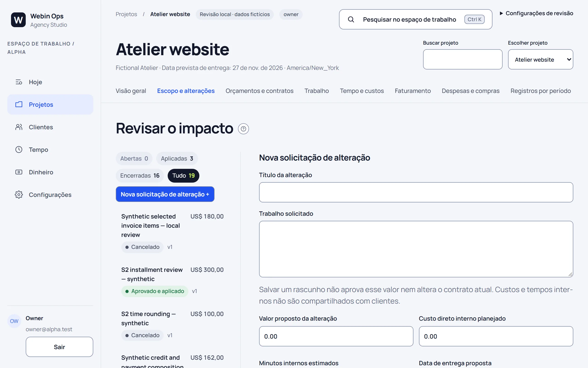Open the Escolher projeto dropdown
The width and height of the screenshot is (588, 368).
click(x=540, y=59)
